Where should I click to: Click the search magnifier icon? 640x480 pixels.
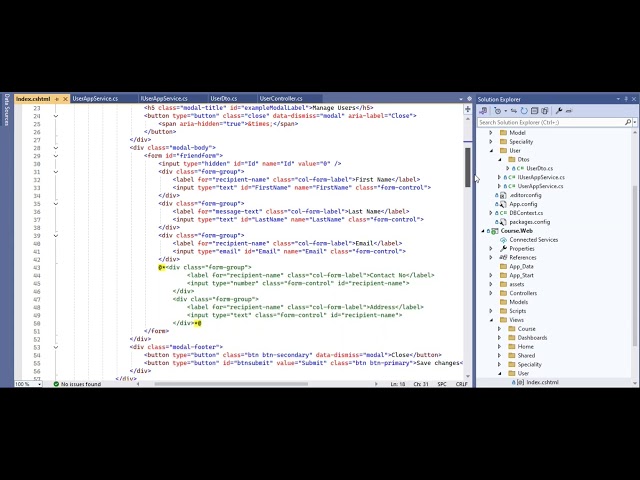[628, 122]
